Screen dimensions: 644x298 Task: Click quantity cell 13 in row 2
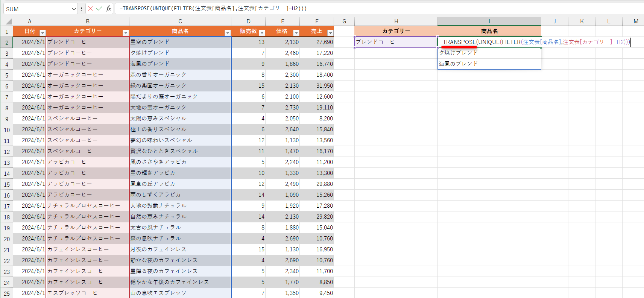click(248, 42)
